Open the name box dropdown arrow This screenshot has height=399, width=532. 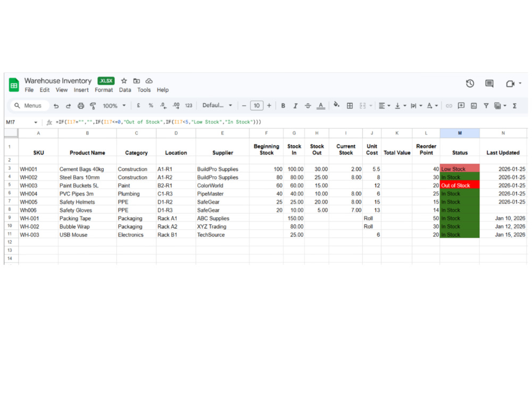[36, 122]
